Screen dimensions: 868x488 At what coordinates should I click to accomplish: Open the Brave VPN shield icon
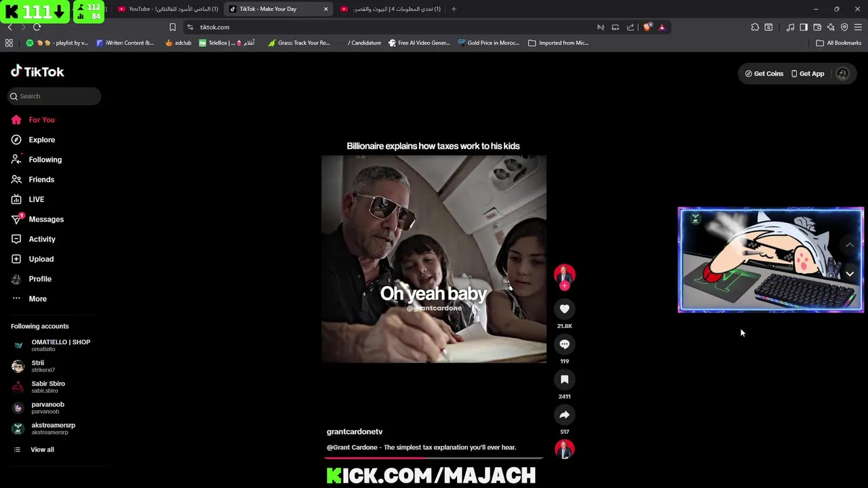pyautogui.click(x=844, y=27)
